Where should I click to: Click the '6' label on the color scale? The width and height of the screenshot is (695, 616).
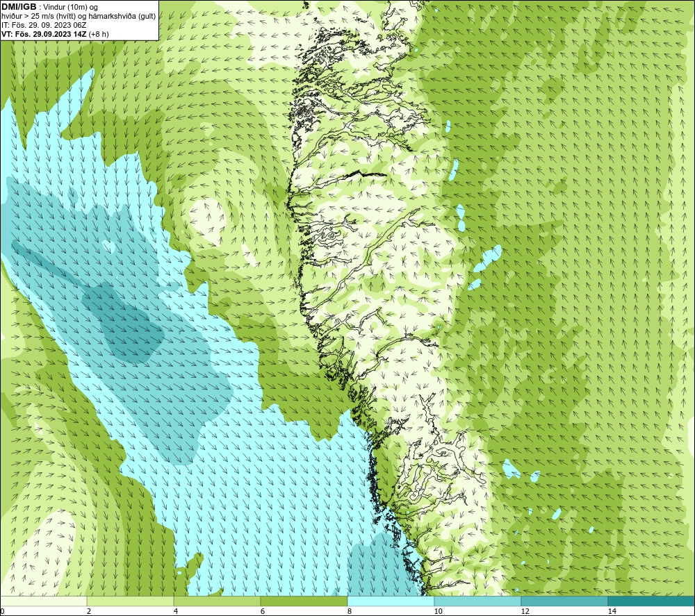click(263, 611)
